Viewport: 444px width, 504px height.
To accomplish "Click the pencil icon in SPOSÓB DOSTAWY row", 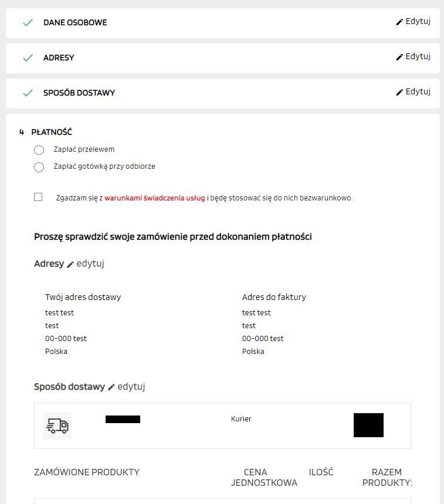I will coord(399,93).
